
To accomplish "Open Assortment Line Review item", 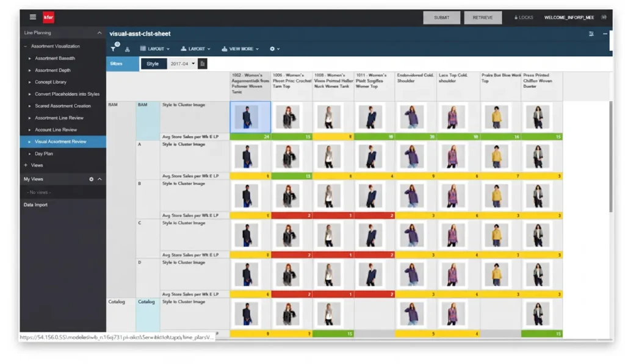I will click(x=59, y=118).
